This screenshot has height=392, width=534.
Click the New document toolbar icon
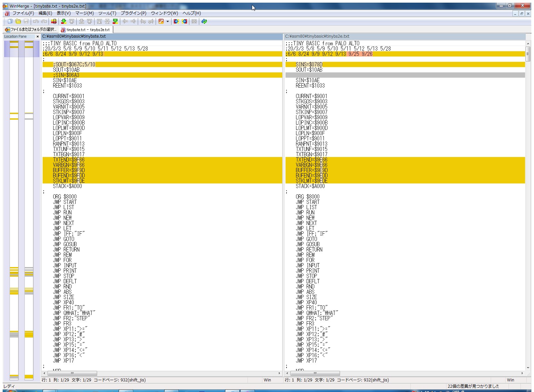10,21
